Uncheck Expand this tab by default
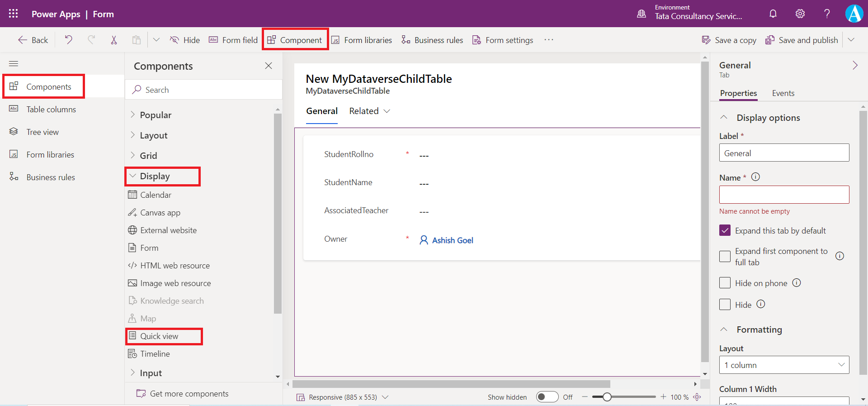 725,230
